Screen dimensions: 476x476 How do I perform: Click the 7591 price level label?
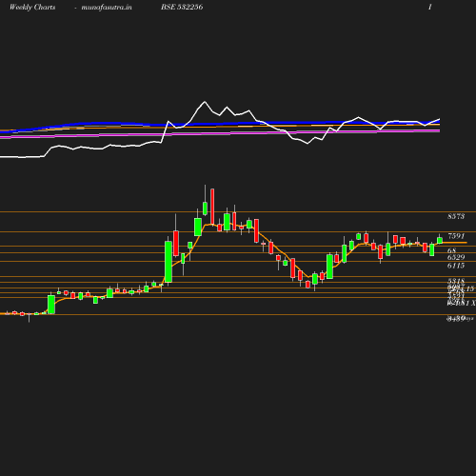(456, 236)
